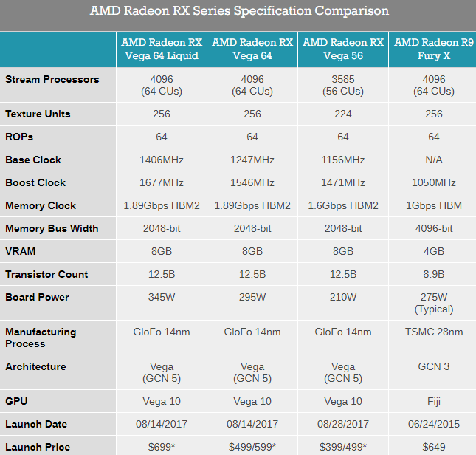This screenshot has width=476, height=455.
Task: Select the boost clock value '1546MHz'
Action: 252,182
